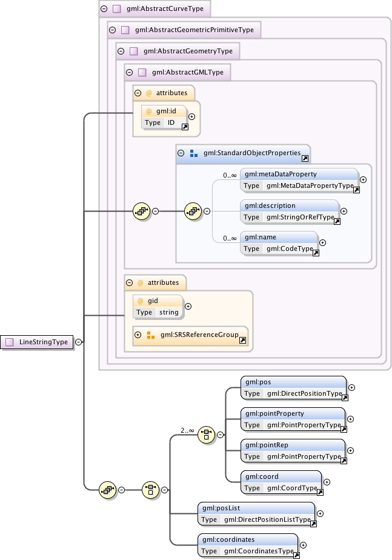Expand the gml:description element
This screenshot has width=392, height=560.
coord(344,211)
